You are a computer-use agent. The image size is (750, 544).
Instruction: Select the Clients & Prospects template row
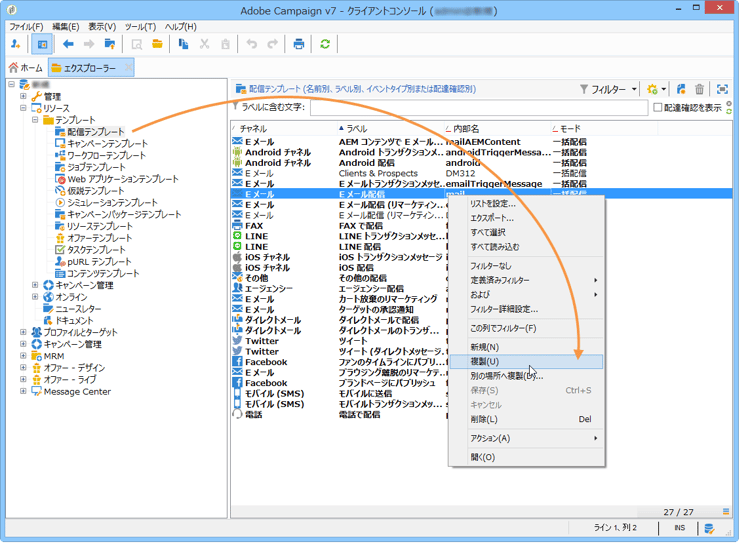(x=481, y=173)
